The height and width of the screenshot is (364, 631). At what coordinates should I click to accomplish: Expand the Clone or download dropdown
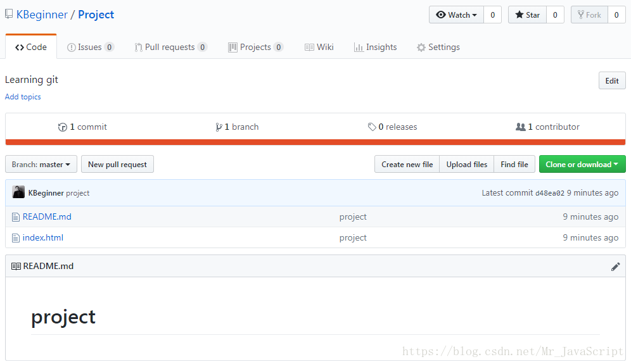[x=582, y=164]
